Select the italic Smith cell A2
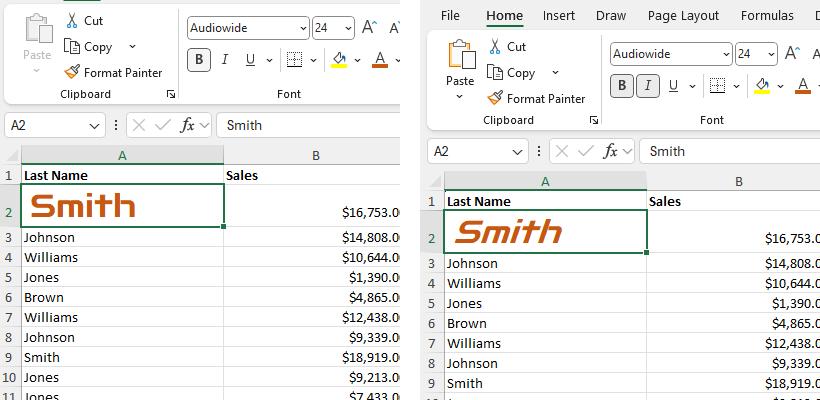 coord(545,232)
